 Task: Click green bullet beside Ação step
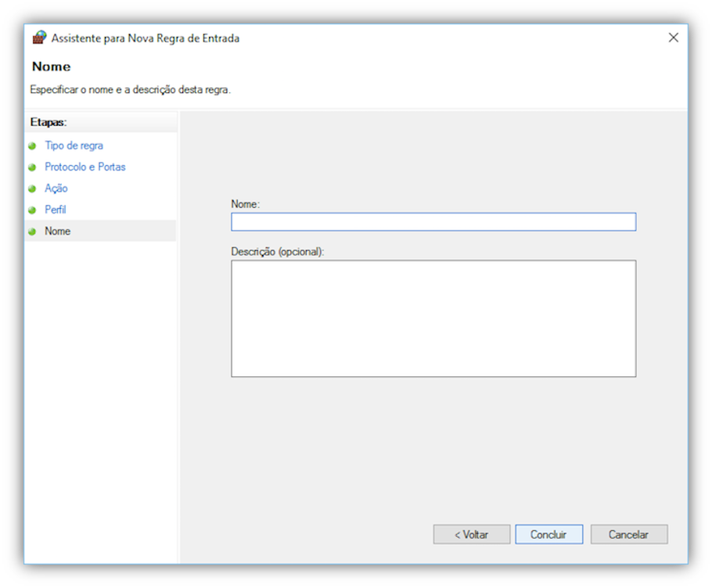pos(32,189)
